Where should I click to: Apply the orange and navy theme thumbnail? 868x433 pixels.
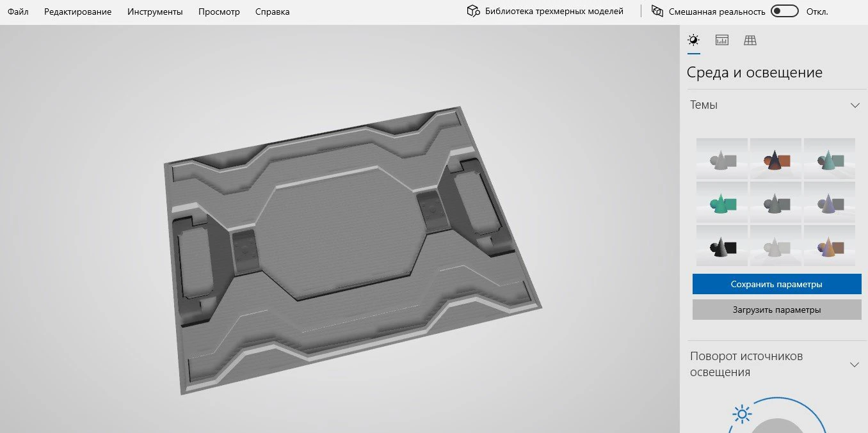click(x=776, y=159)
